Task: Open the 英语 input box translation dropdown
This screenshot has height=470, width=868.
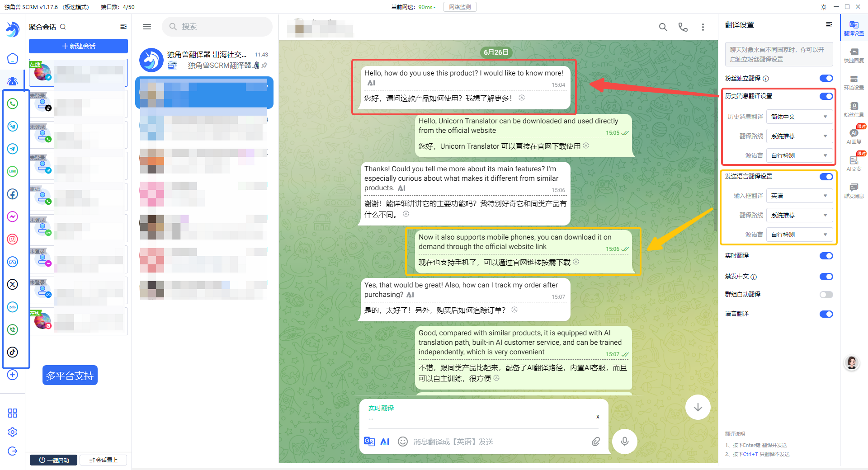Action: tap(799, 195)
